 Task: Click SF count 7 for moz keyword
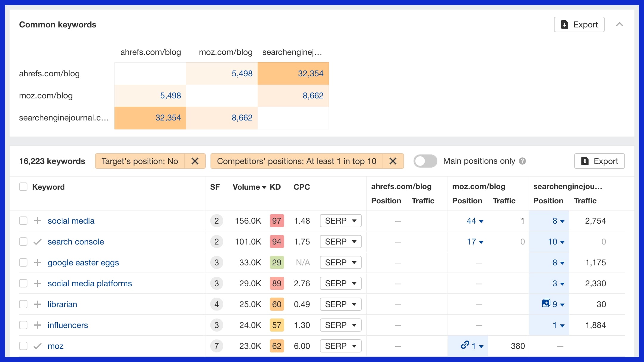[x=216, y=346]
